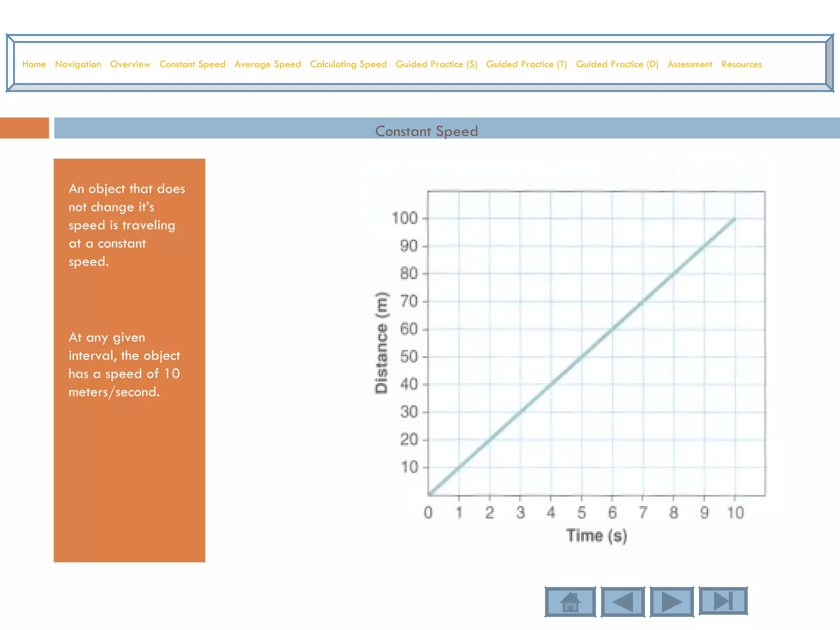Open the Home link

(34, 64)
